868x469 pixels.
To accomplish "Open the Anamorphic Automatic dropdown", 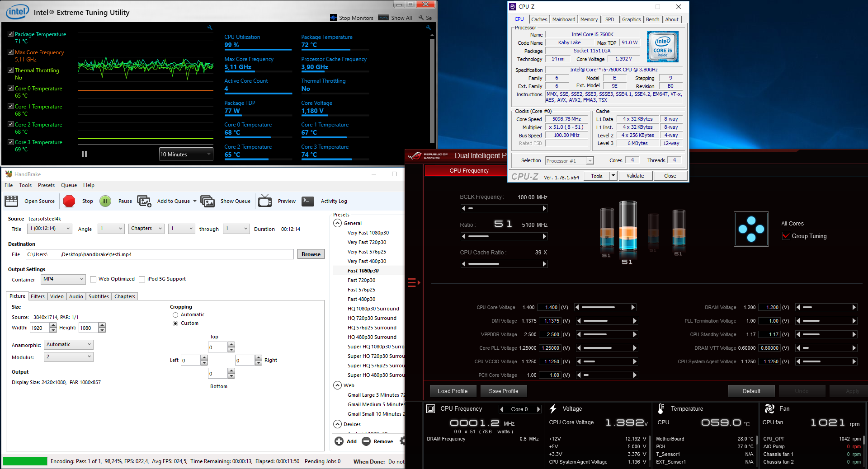I will point(69,344).
